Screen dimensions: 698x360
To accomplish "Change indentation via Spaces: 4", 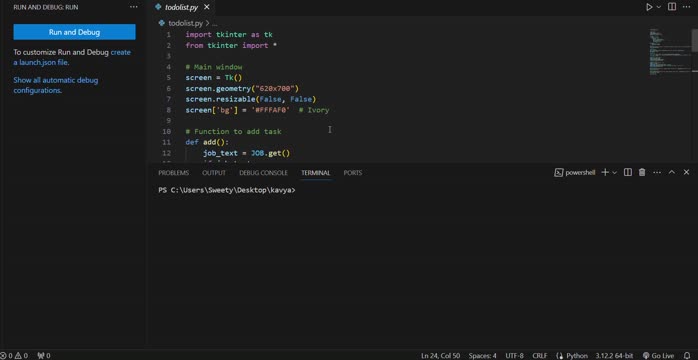I will point(482,356).
